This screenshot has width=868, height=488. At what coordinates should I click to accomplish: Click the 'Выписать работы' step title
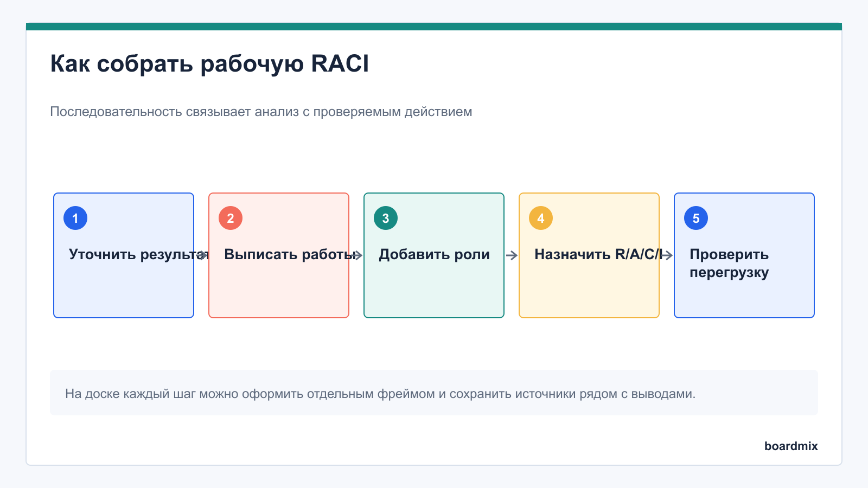[x=290, y=254]
